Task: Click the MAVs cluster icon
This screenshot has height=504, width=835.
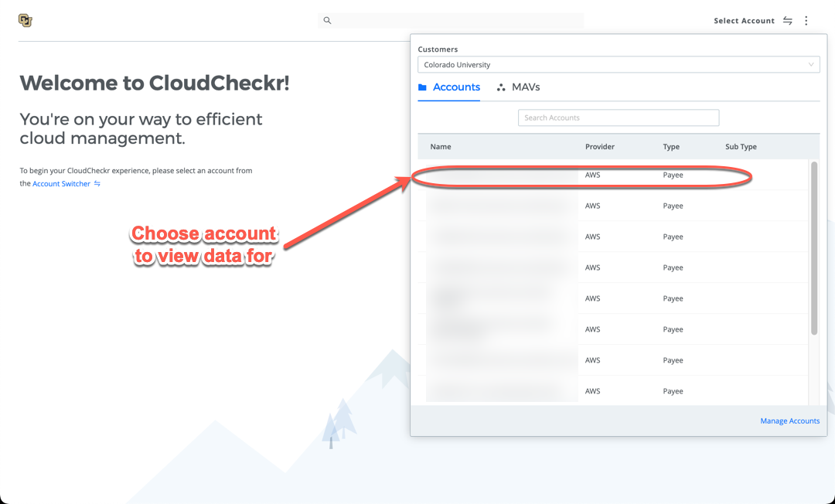Action: 500,87
